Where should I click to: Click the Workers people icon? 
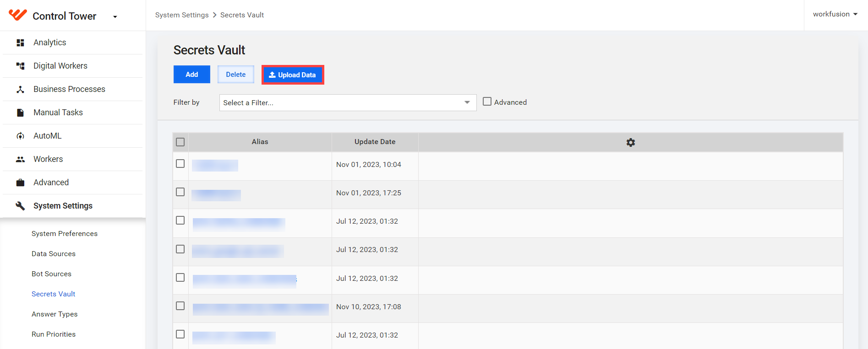(x=20, y=159)
